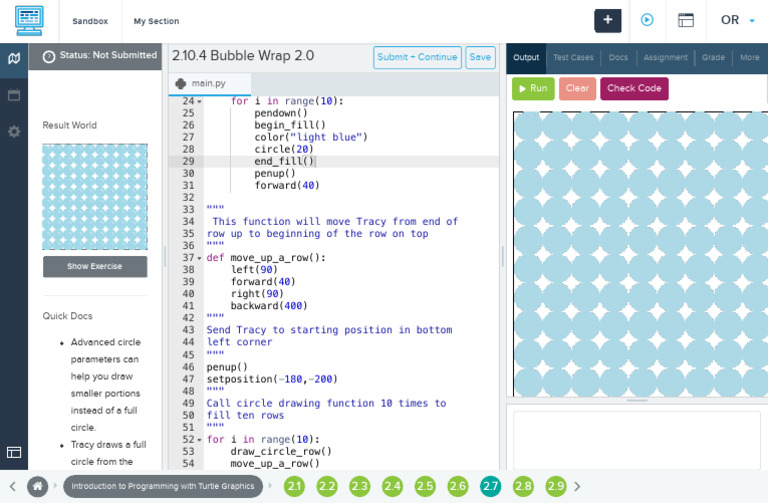Click the Submit + Continue button
The width and height of the screenshot is (768, 503).
click(x=417, y=57)
